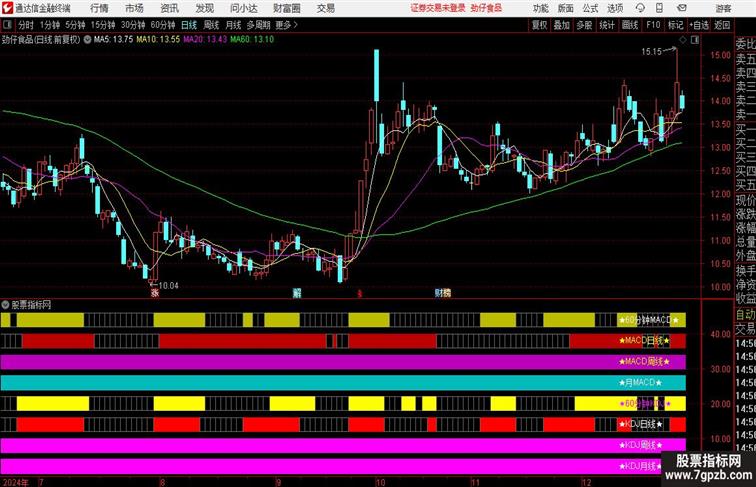The width and height of the screenshot is (756, 487).
Task: Click the 10.04 low price label
Action: [168, 285]
